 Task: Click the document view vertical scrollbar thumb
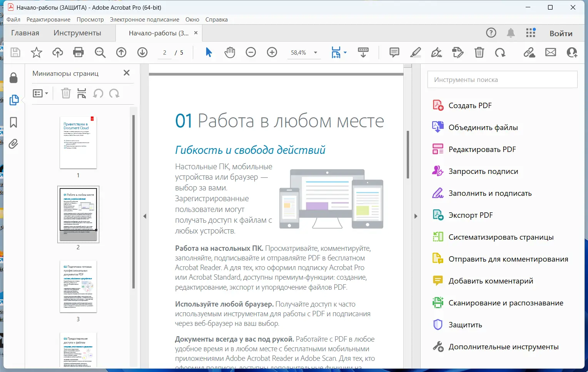tap(408, 155)
